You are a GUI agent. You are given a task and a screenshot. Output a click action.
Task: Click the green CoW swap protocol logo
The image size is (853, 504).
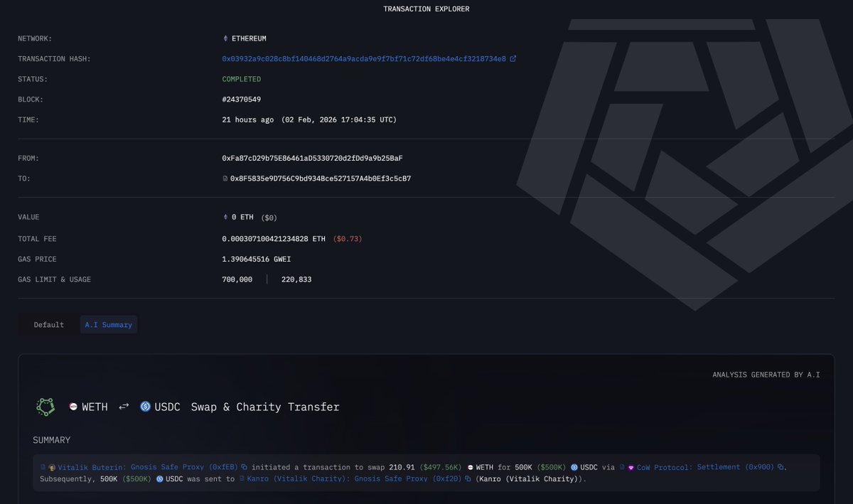pos(46,407)
